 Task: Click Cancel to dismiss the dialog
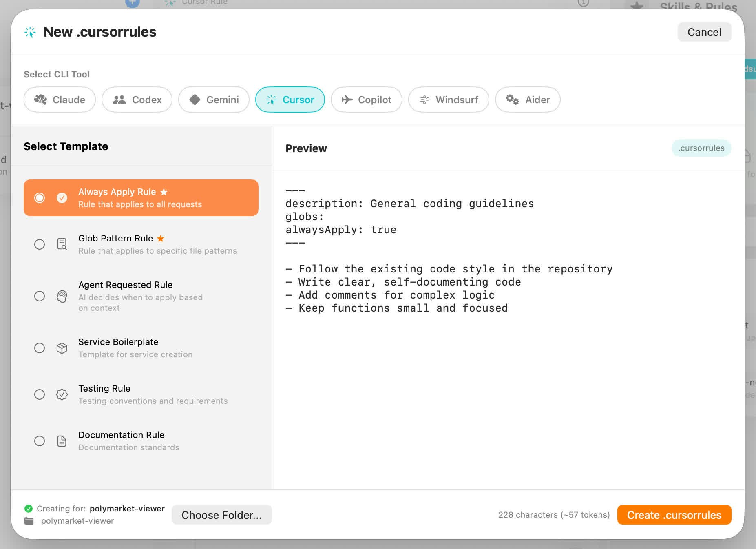tap(704, 32)
